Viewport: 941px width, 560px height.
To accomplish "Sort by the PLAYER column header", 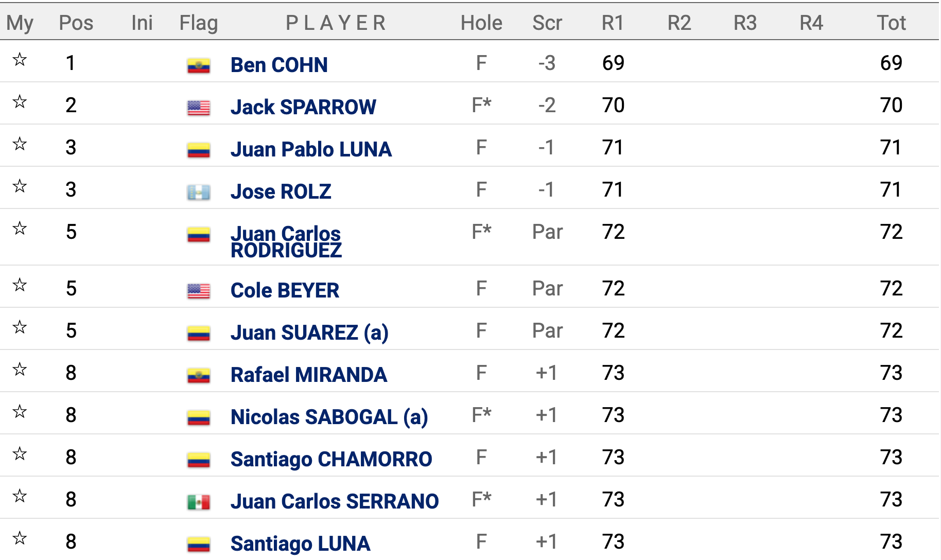I will click(336, 23).
